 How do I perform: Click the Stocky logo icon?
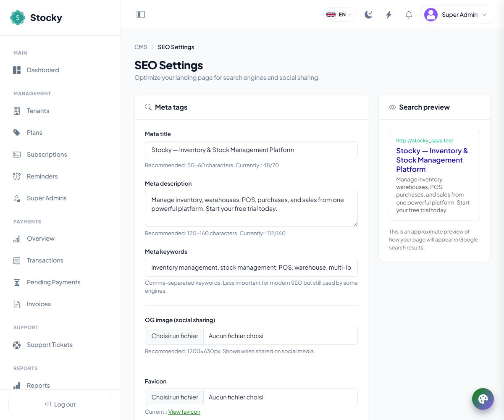point(18,18)
